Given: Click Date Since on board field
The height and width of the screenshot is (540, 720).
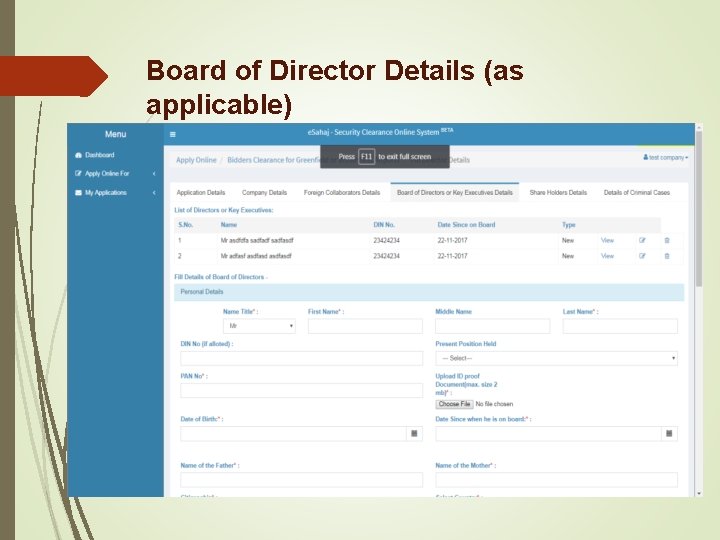Looking at the screenshot, I should [x=548, y=433].
